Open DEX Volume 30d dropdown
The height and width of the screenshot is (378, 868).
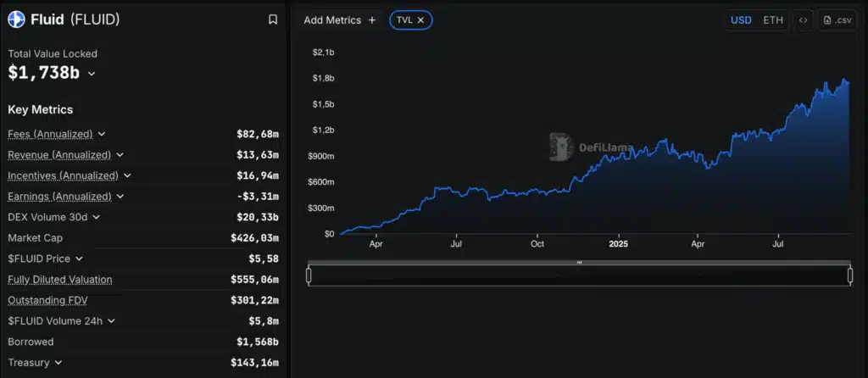(97, 217)
